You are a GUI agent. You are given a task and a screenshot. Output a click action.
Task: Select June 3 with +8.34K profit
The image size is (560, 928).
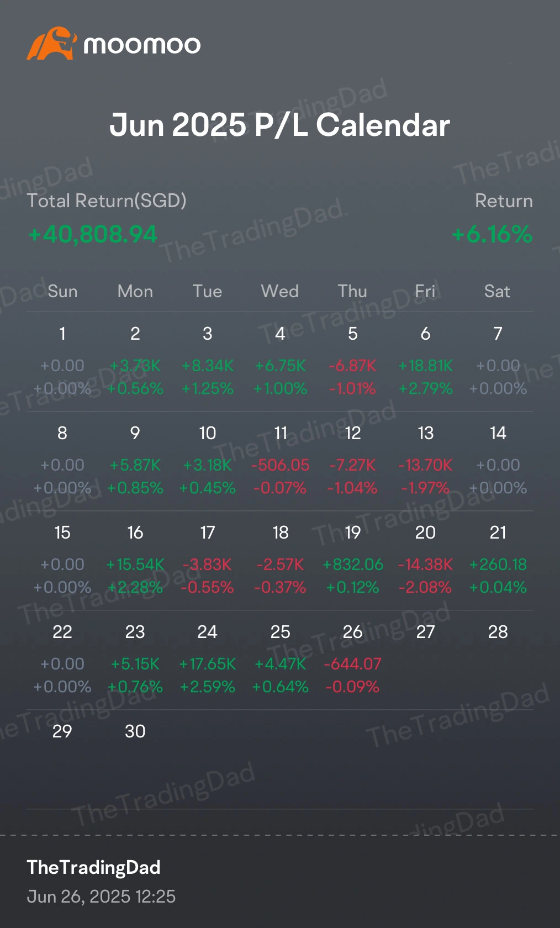coord(208,361)
